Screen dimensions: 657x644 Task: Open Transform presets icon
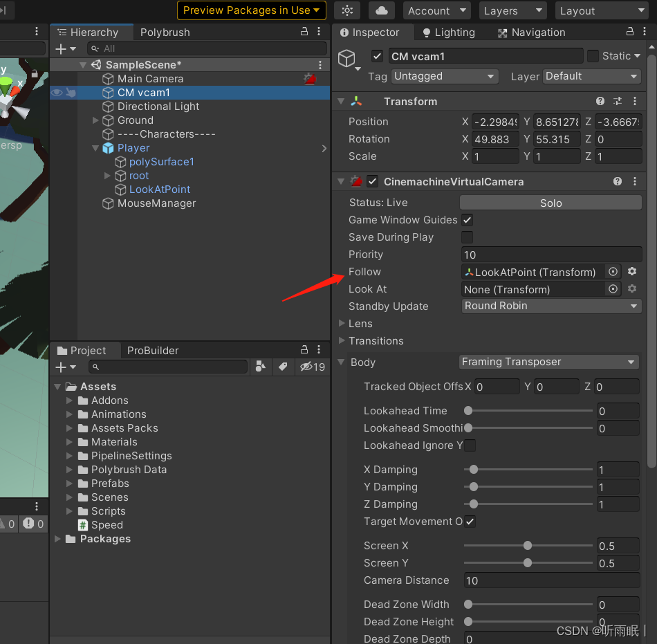coord(618,101)
